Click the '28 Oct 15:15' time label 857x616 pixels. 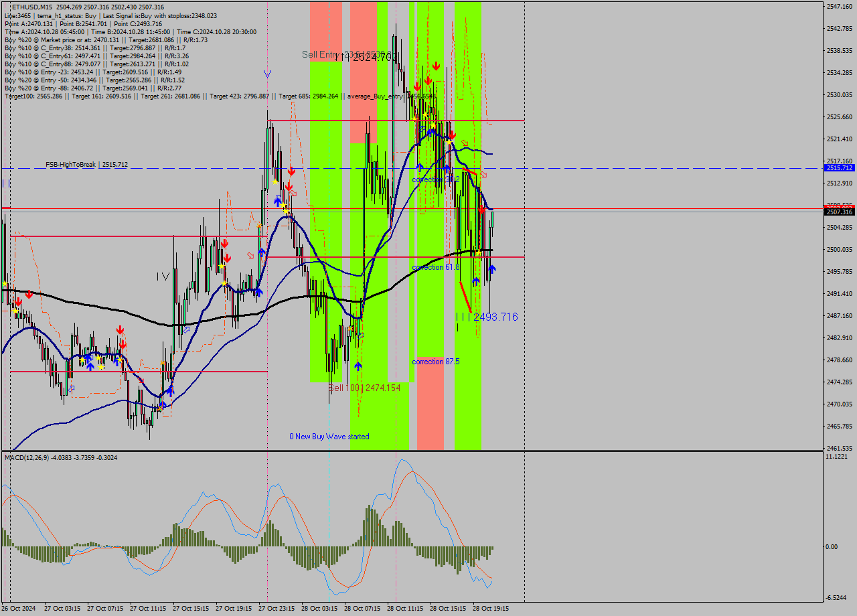[448, 609]
